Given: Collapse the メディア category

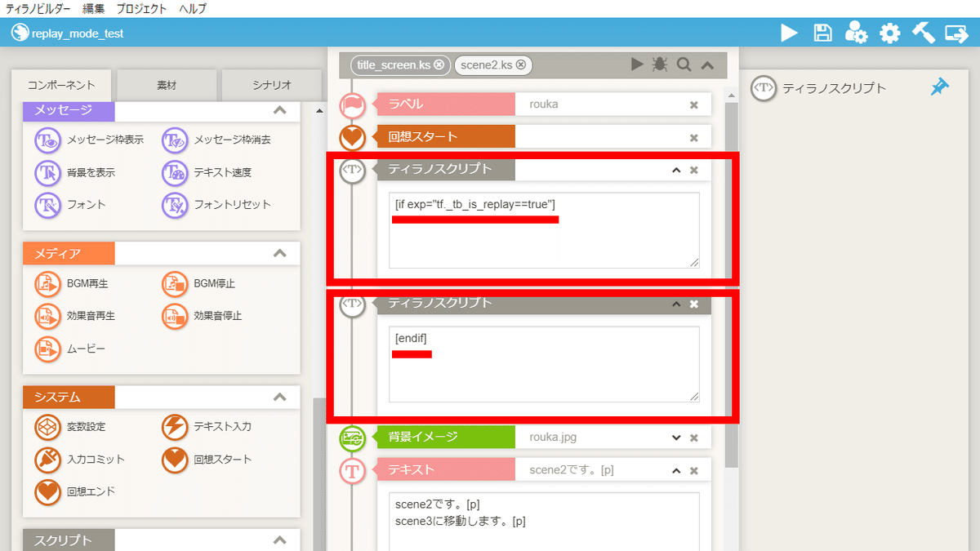Looking at the screenshot, I should (279, 253).
